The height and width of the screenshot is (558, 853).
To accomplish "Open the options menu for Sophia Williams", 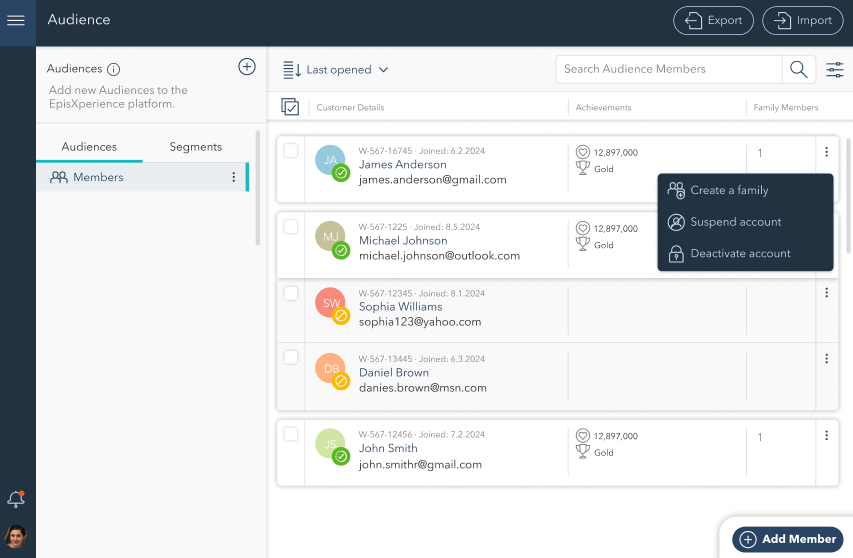I will click(826, 293).
